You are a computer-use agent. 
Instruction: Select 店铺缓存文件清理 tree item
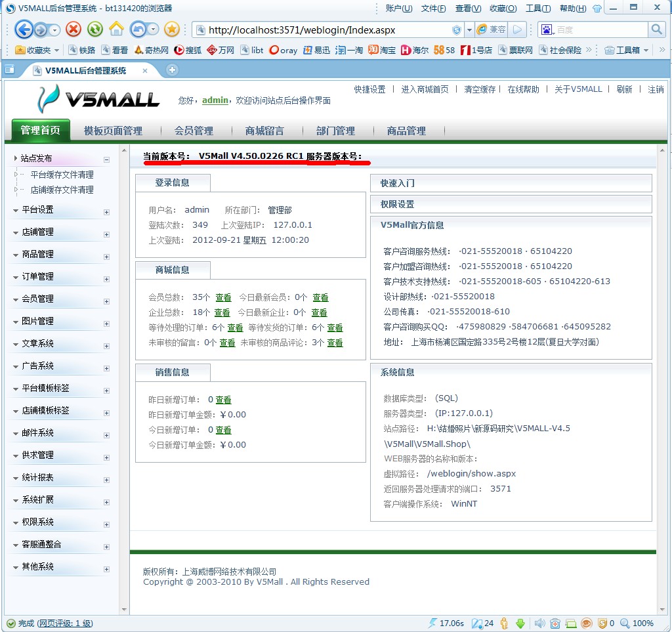click(x=62, y=190)
